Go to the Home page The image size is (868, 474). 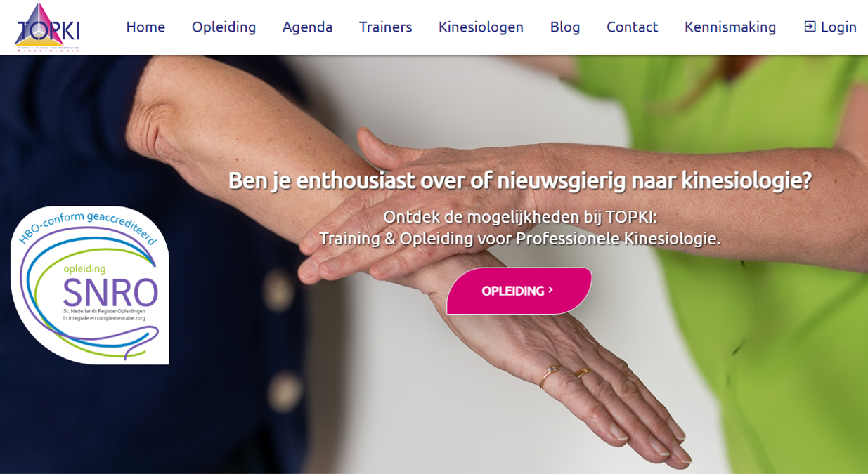tap(145, 27)
